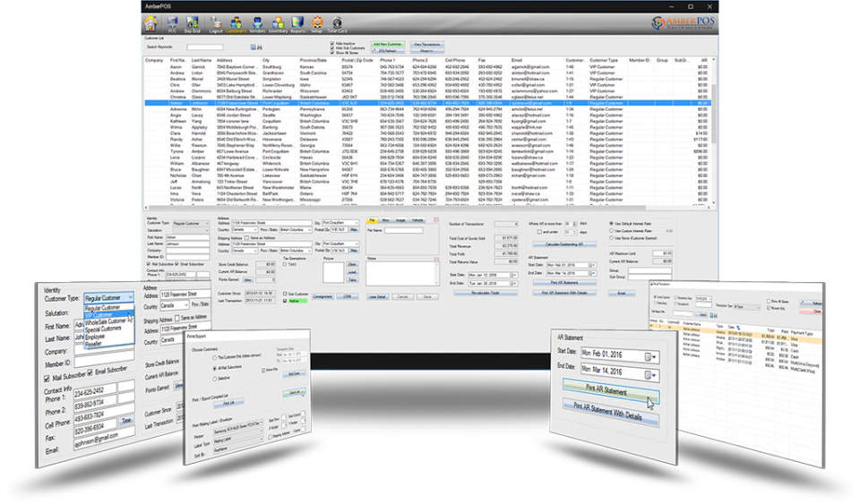Toggle Mail Subscriber checkbox in enlarged Identity panel

[47, 379]
